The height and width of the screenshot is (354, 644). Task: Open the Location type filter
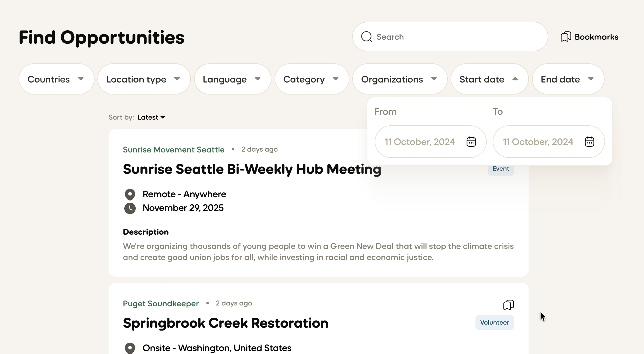pyautogui.click(x=144, y=79)
